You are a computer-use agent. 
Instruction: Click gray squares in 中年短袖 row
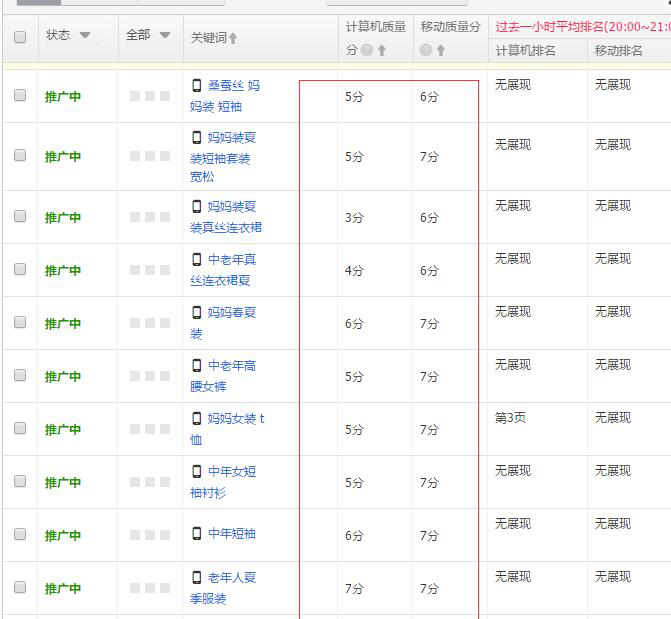(x=150, y=535)
